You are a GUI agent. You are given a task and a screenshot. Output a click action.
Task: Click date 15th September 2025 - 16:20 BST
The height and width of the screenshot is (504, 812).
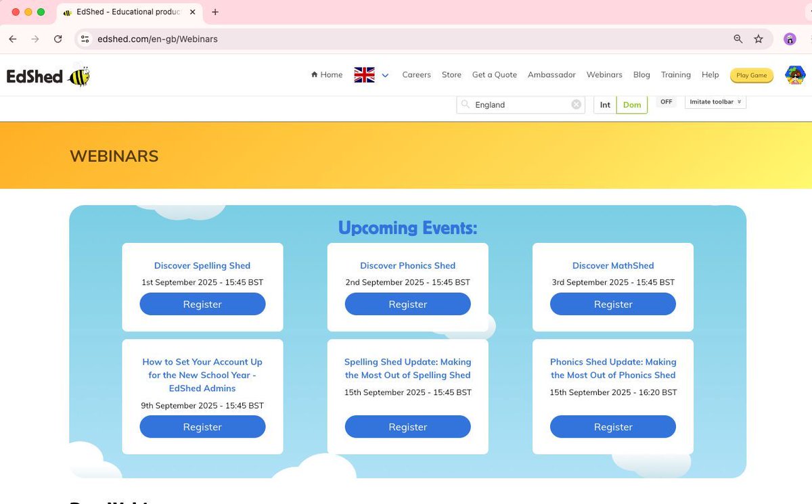click(613, 392)
